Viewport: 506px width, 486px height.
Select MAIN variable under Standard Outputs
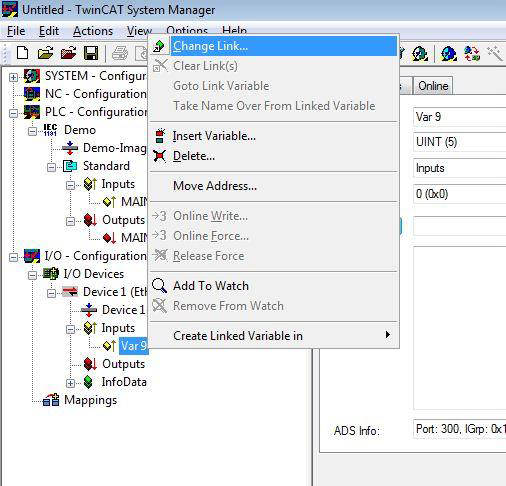pos(134,238)
